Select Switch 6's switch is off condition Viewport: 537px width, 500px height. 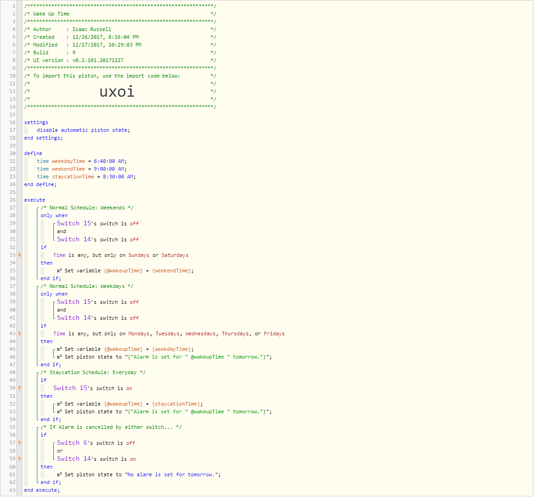point(96,443)
